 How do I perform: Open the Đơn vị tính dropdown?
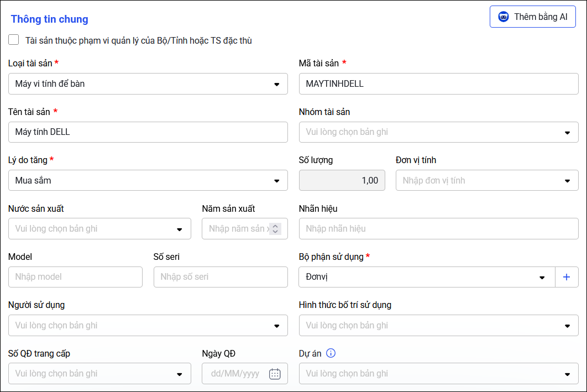click(x=567, y=181)
